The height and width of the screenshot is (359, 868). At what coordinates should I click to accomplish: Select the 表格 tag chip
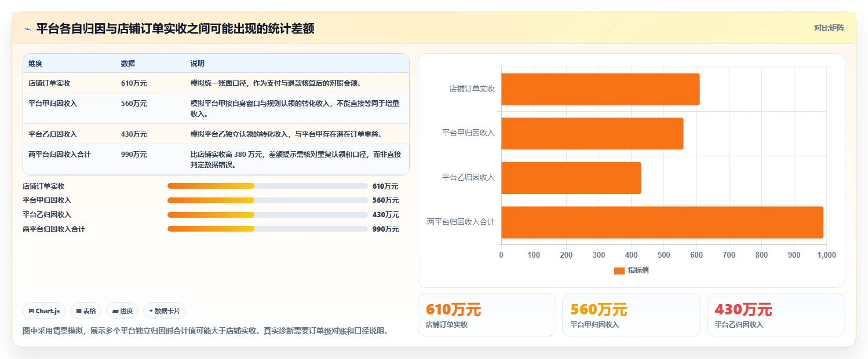(86, 311)
